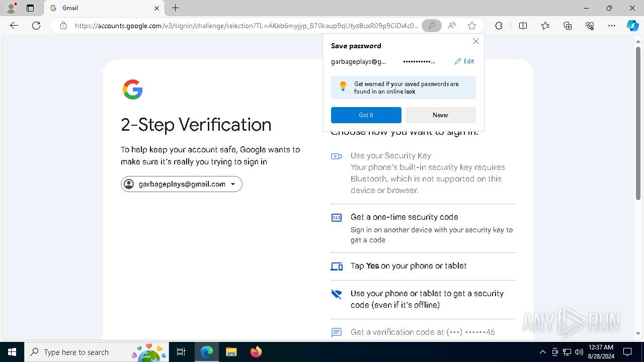Image resolution: width=644 pixels, height=362 pixels.
Task: Open the Extensions icon
Action: 499,26
